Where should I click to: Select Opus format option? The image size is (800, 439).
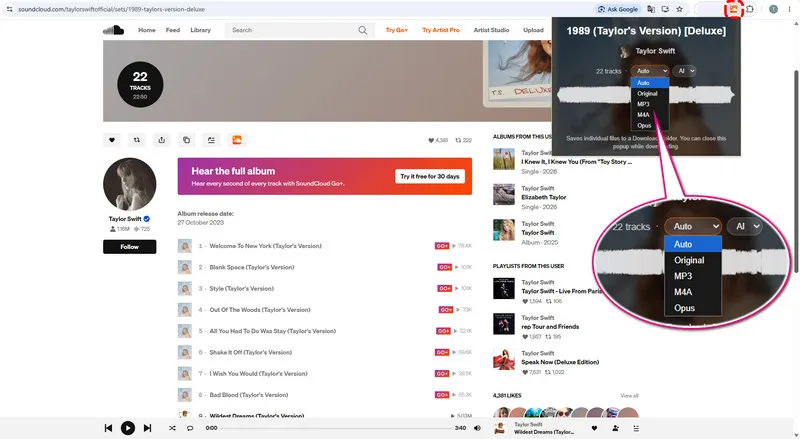(649, 126)
